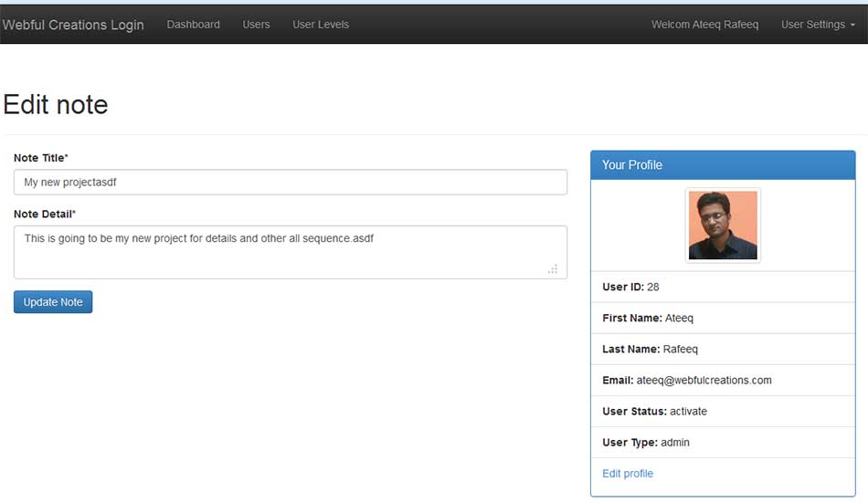Open the Dashboard nav item
868x503 pixels.
click(193, 25)
